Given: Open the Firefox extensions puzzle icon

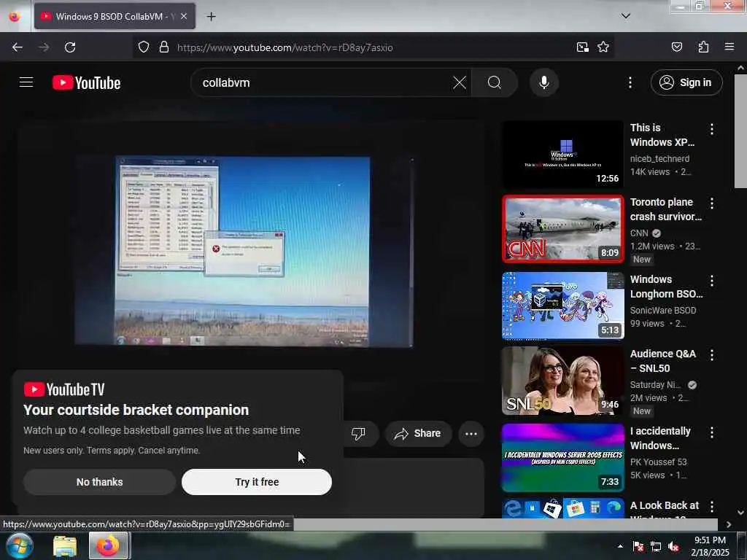Looking at the screenshot, I should (x=703, y=47).
